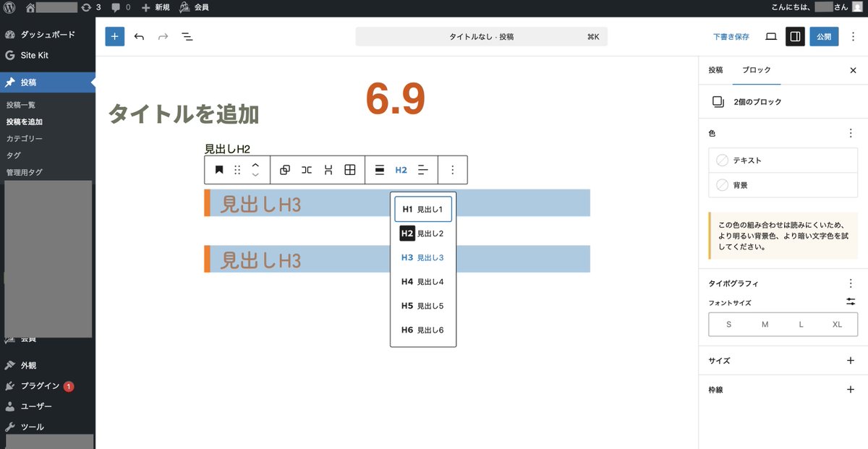The width and height of the screenshot is (868, 449).
Task: Open カテゴリー submenu
Action: click(x=25, y=138)
